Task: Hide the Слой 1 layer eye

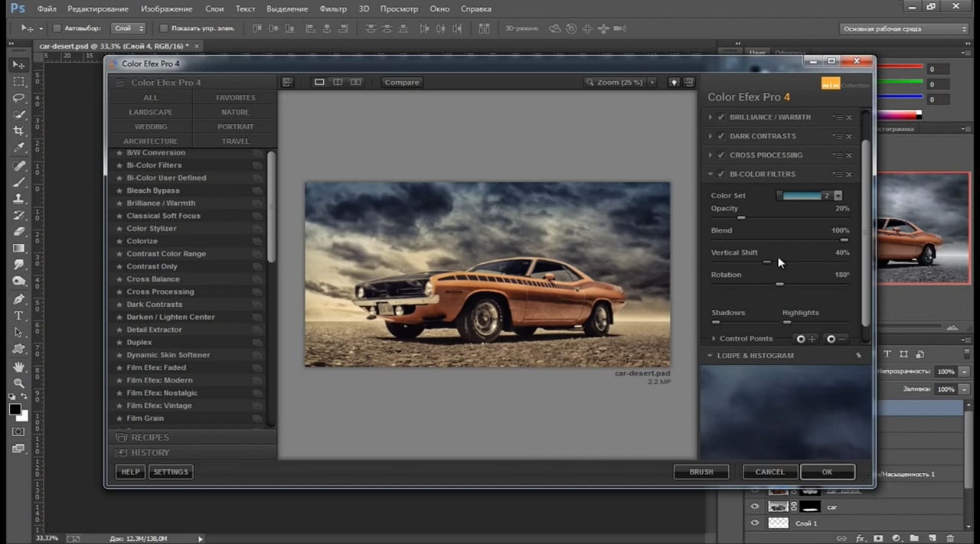Action: 755,523
